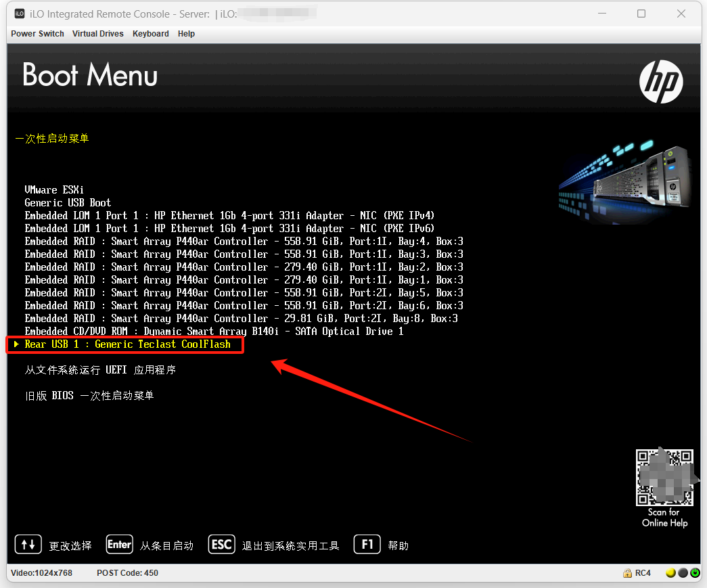Click the dark gray UID indicator light
This screenshot has height=588, width=707.
pyautogui.click(x=683, y=573)
